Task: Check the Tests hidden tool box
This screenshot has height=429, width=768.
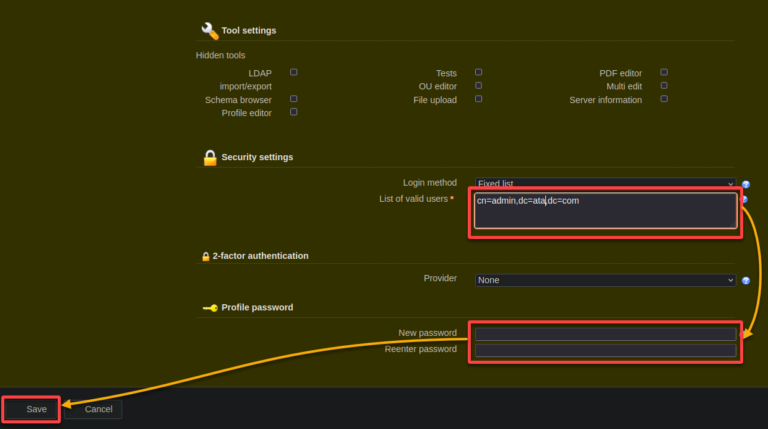Action: click(479, 72)
